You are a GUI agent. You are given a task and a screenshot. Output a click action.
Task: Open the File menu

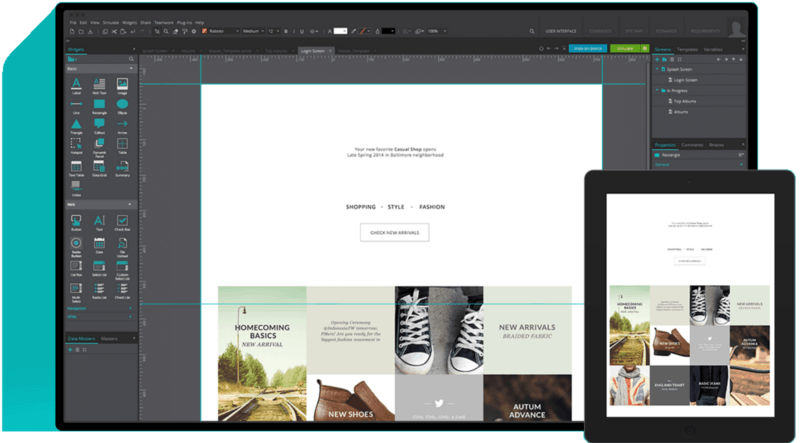pyautogui.click(x=73, y=22)
